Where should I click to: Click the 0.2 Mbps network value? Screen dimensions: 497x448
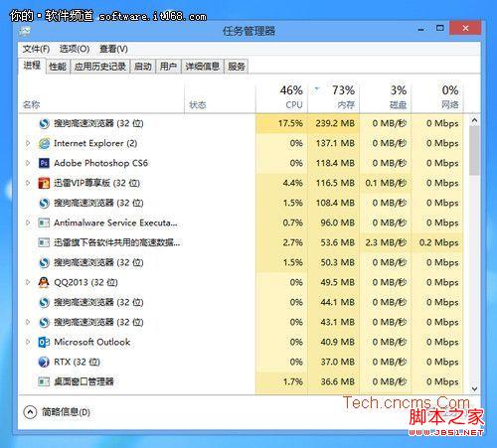[438, 242]
